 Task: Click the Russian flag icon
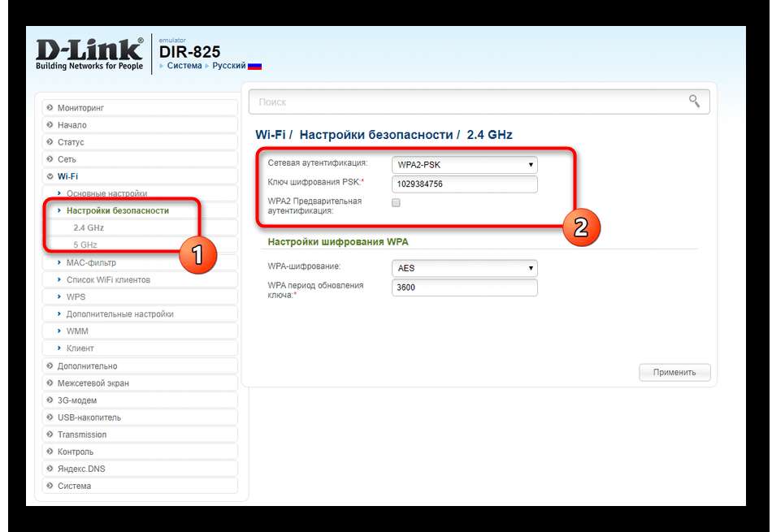click(254, 66)
